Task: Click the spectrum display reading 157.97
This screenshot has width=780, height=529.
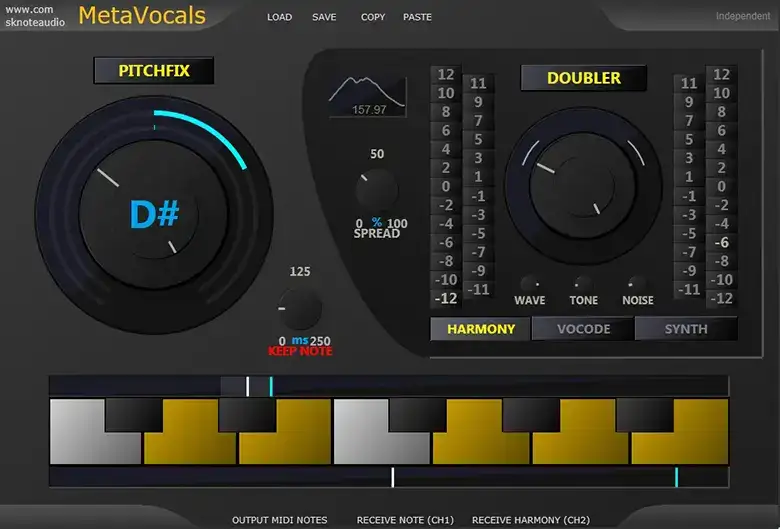Action: 368,97
